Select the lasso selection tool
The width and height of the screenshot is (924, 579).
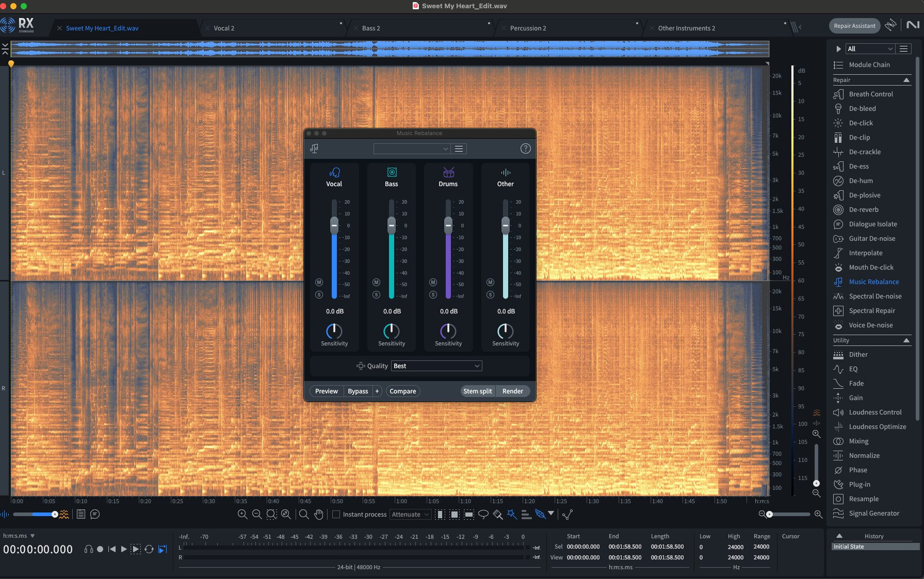[483, 514]
